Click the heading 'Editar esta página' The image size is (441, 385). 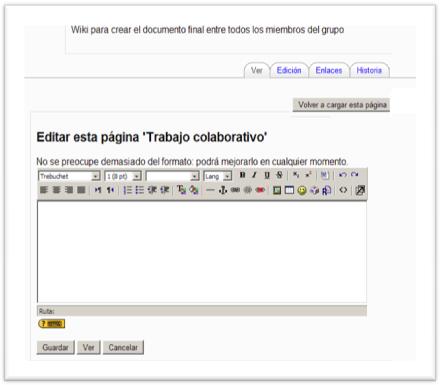pos(152,137)
